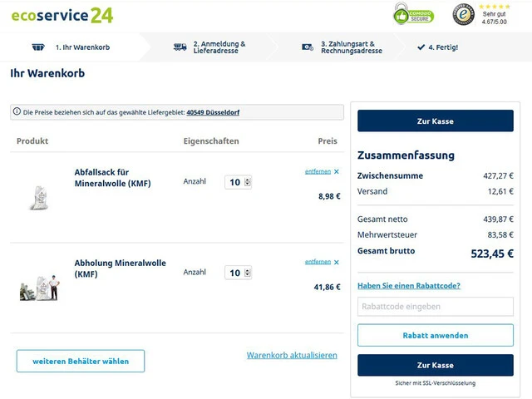Click the payment money icon

pos(308,47)
